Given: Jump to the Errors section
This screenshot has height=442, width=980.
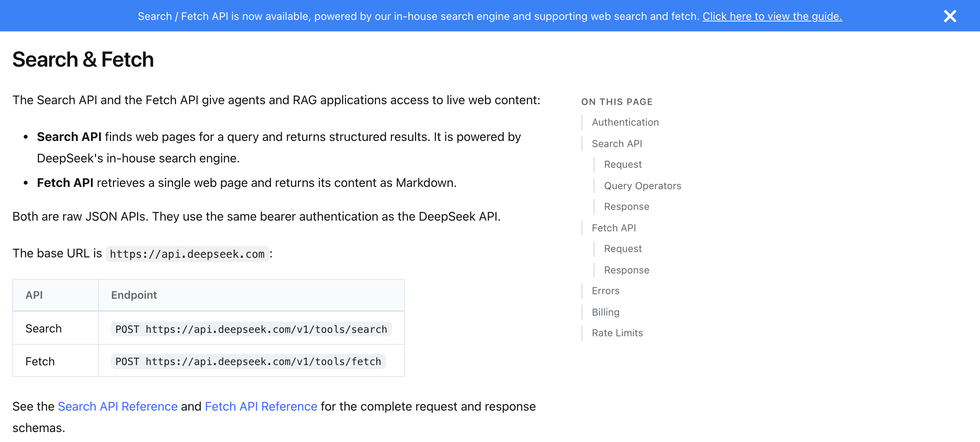Looking at the screenshot, I should click(x=606, y=291).
